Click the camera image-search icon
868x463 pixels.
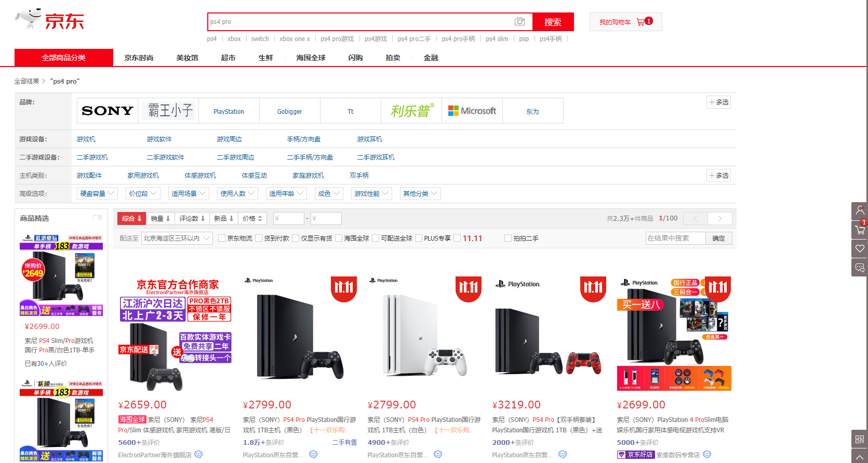click(x=519, y=22)
